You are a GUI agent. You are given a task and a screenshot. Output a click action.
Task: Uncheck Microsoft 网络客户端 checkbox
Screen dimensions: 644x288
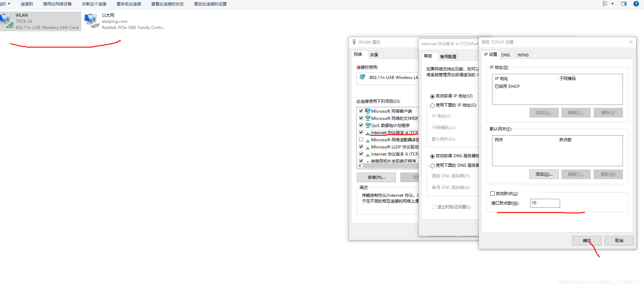point(361,111)
